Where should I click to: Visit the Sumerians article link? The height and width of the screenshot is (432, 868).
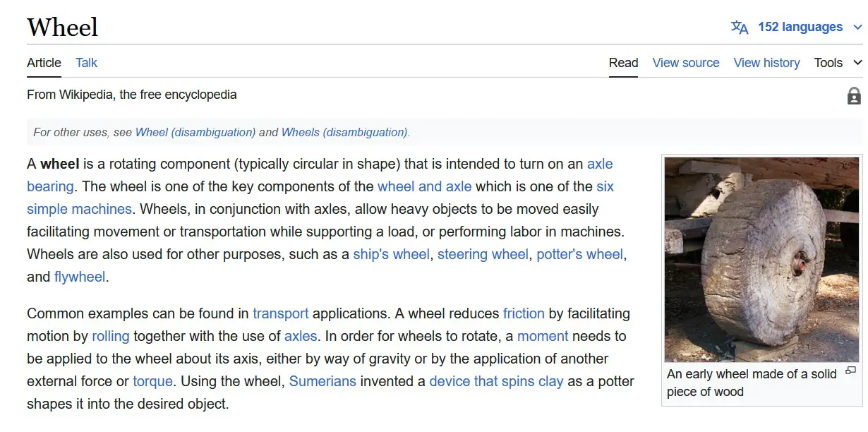(323, 381)
